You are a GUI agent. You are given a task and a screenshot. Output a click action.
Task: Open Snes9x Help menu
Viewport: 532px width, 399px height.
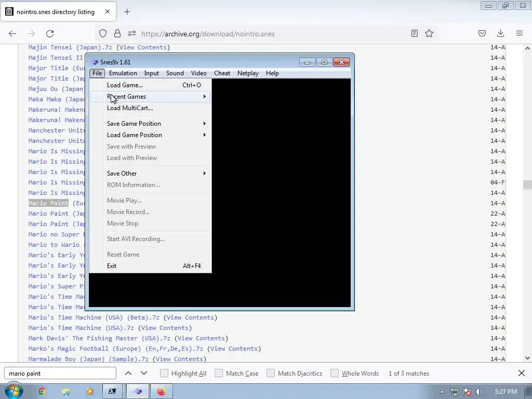(x=272, y=73)
